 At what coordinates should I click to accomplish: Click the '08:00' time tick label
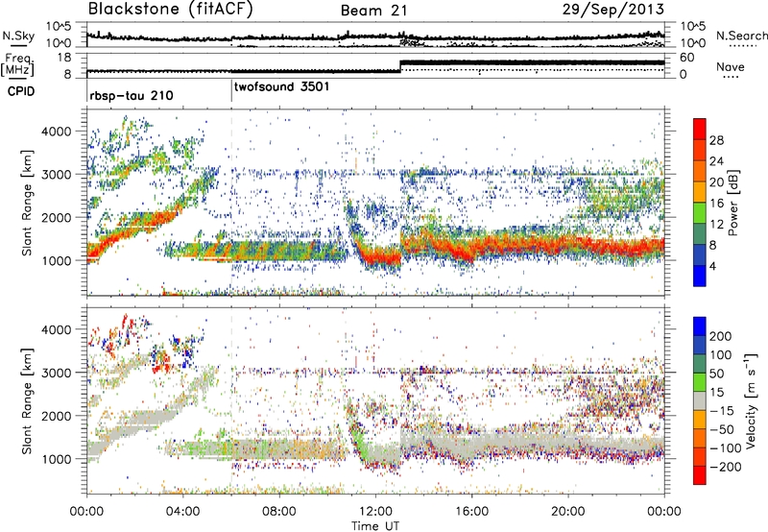coord(279,512)
